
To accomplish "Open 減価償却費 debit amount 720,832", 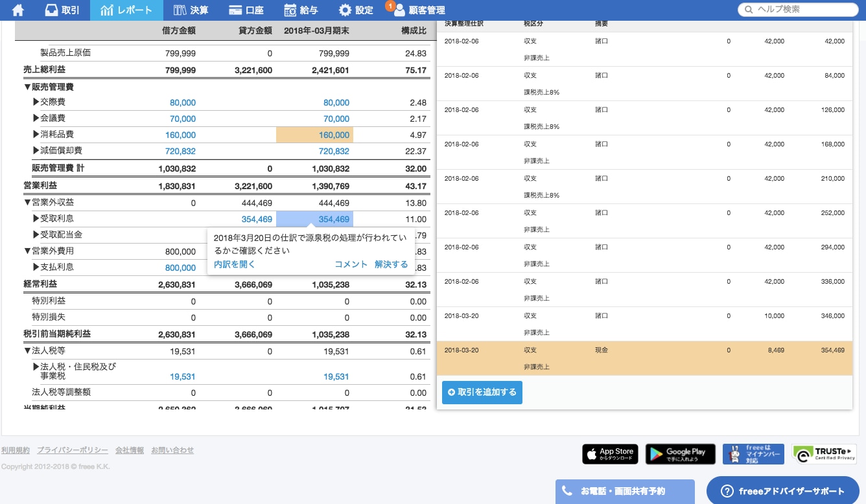I will [x=180, y=151].
